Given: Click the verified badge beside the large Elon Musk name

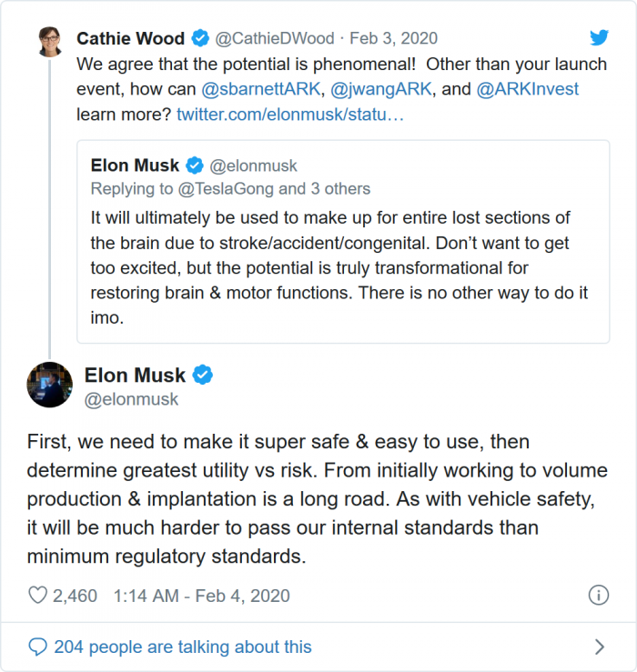Looking at the screenshot, I should coord(202,375).
